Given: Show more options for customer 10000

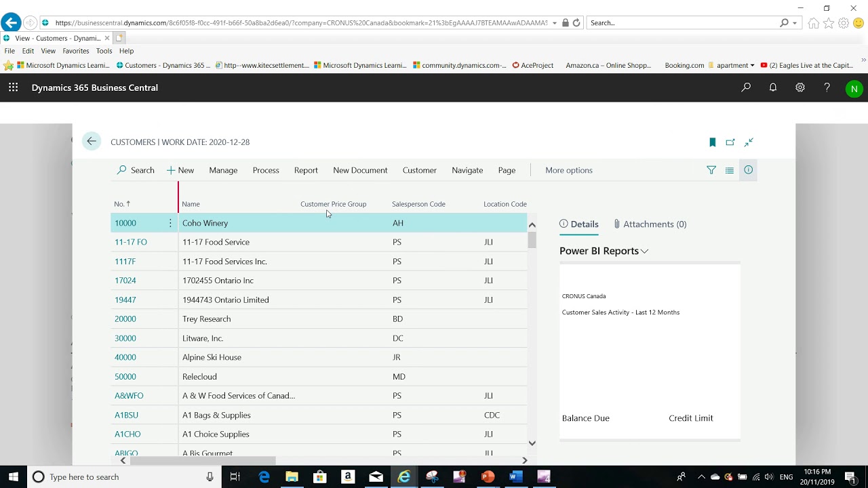Looking at the screenshot, I should coord(170,223).
